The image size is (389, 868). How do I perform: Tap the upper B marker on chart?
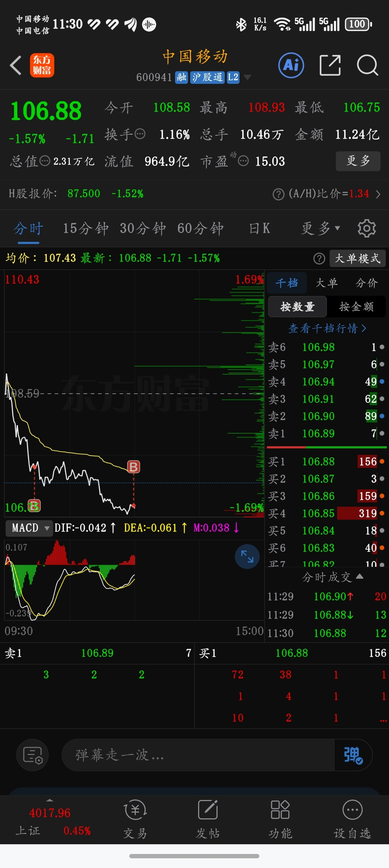(134, 467)
